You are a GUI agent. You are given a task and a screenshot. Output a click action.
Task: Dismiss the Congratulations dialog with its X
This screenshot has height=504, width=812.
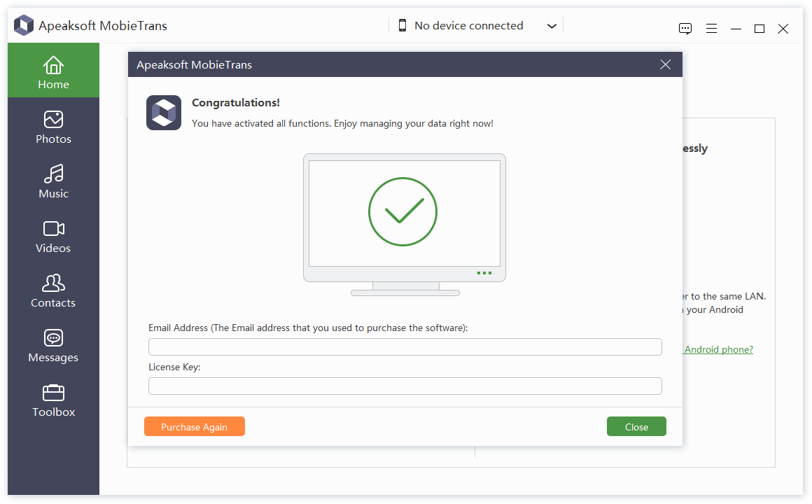[664, 64]
